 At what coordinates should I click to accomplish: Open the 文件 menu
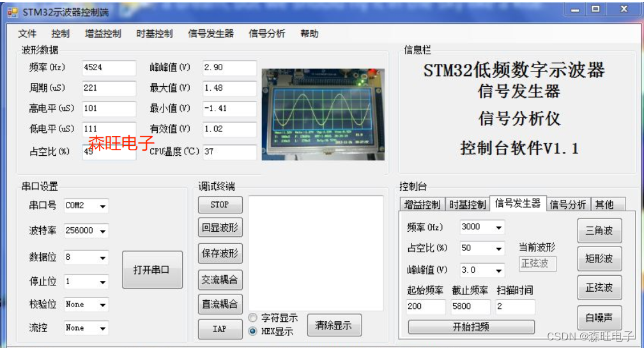point(27,34)
